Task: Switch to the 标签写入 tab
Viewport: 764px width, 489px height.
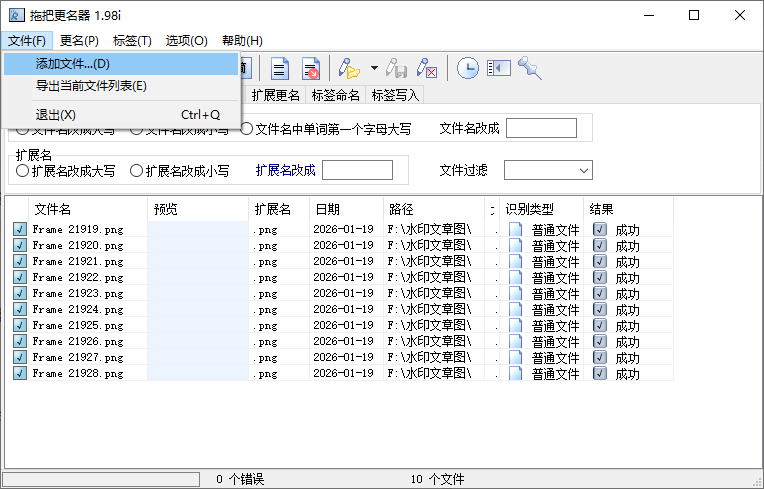Action: pos(395,95)
